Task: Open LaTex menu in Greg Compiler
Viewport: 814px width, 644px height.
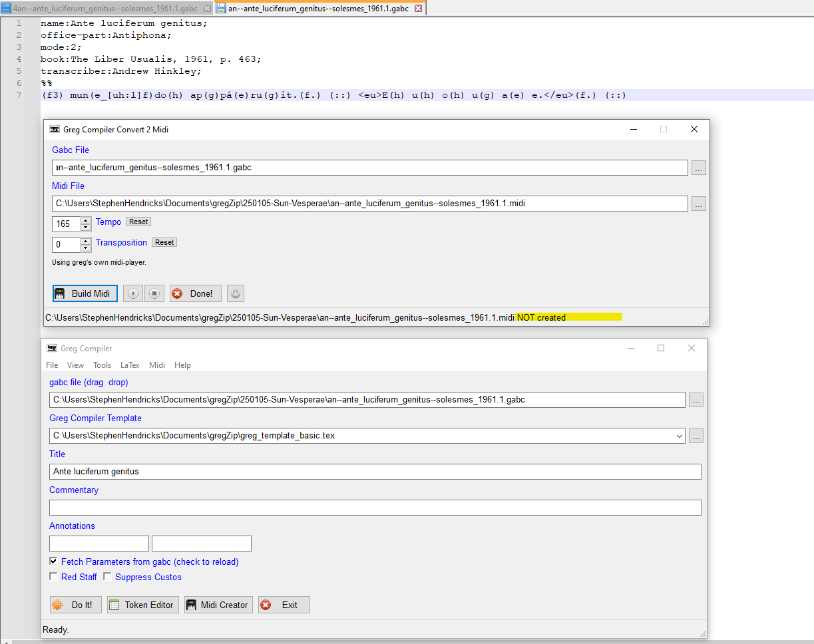Action: click(130, 365)
